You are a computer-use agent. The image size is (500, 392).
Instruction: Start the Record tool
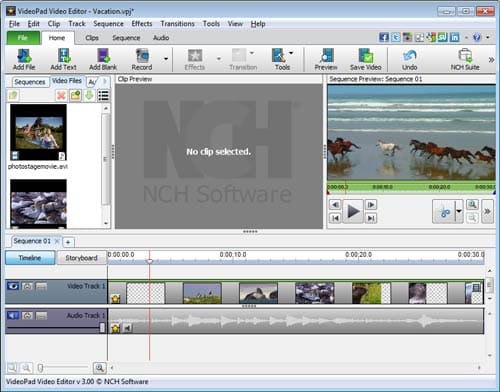(x=142, y=59)
